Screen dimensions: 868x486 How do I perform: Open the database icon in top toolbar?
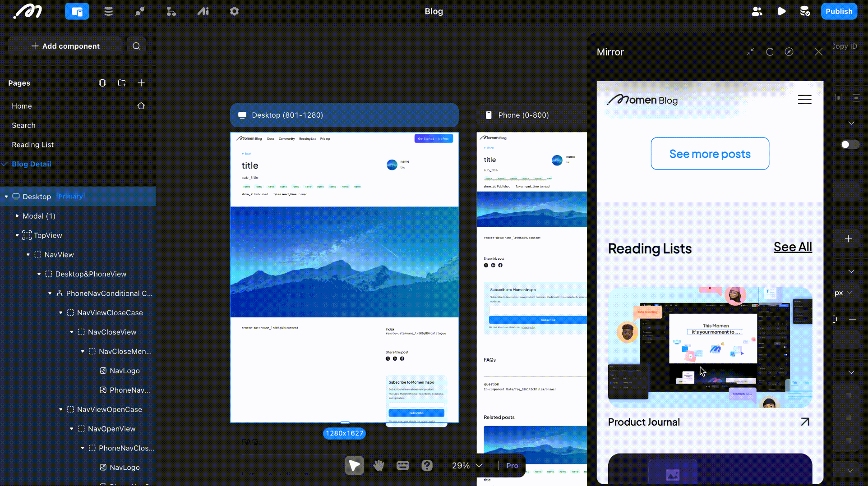click(x=108, y=11)
